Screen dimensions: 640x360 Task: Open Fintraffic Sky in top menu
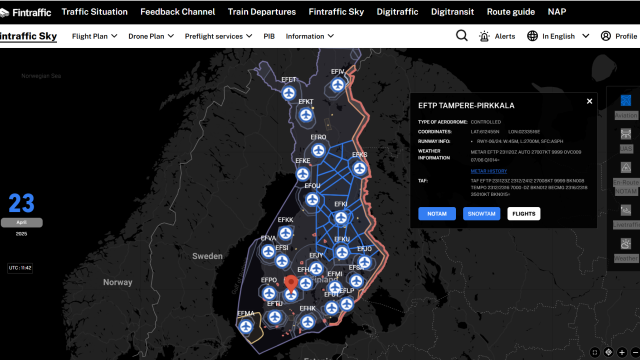pyautogui.click(x=336, y=12)
